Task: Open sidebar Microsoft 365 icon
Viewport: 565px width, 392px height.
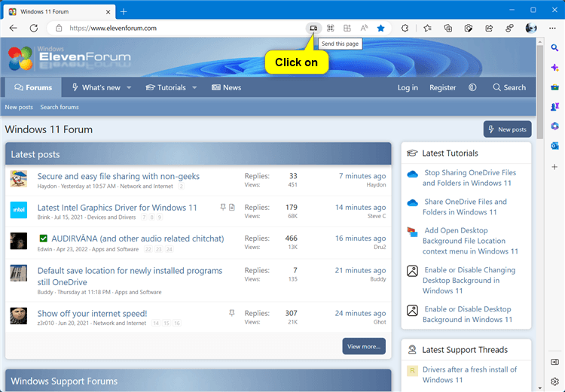Action: [x=554, y=126]
